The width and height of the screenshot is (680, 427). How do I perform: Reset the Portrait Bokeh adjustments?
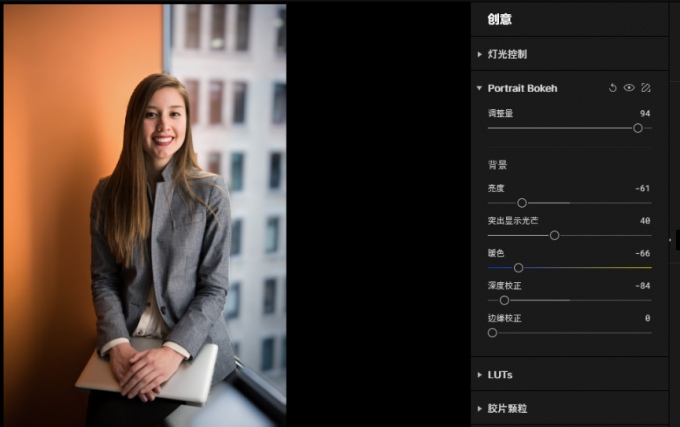coord(613,88)
